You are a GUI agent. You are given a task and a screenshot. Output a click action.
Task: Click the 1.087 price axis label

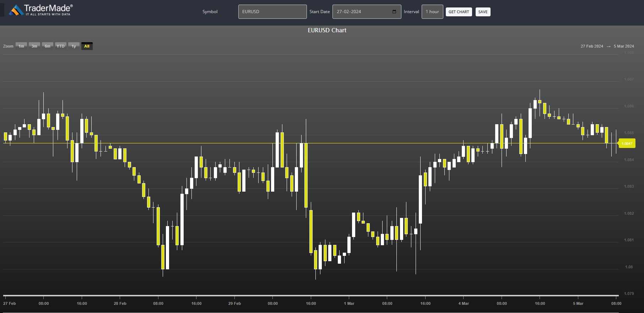tap(629, 79)
